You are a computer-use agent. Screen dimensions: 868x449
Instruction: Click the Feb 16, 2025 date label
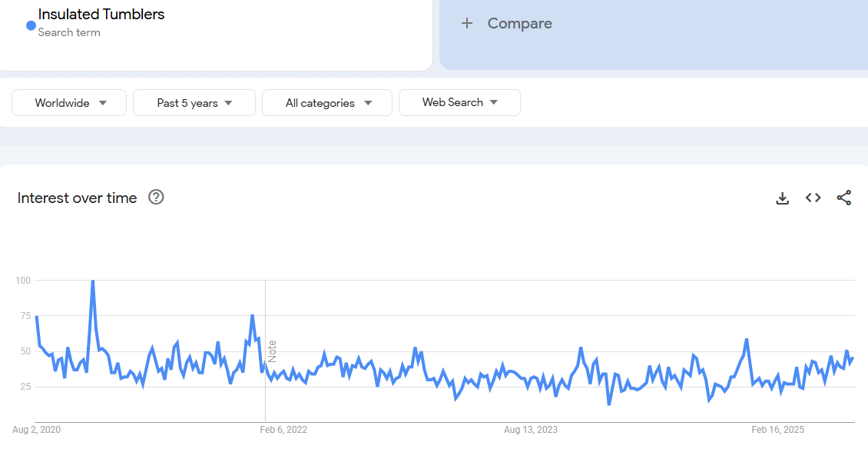778,430
